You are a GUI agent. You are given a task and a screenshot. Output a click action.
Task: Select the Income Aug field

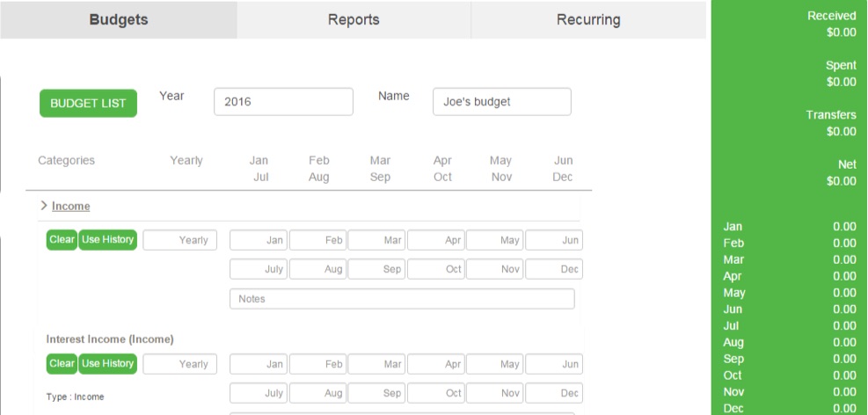tap(317, 269)
